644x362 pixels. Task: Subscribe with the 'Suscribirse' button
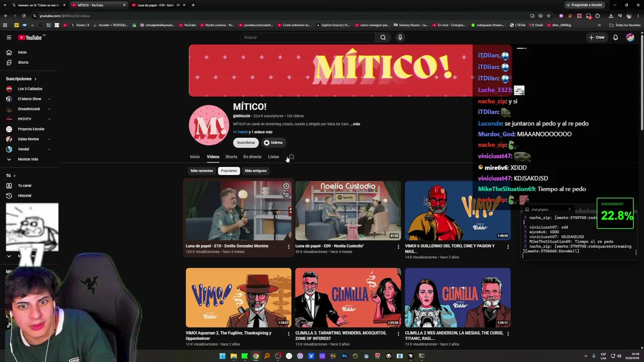pos(246,143)
